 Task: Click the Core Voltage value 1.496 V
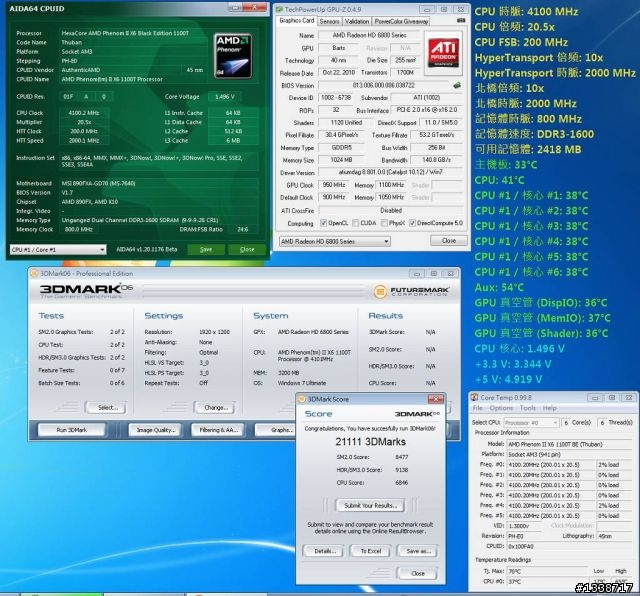click(224, 97)
